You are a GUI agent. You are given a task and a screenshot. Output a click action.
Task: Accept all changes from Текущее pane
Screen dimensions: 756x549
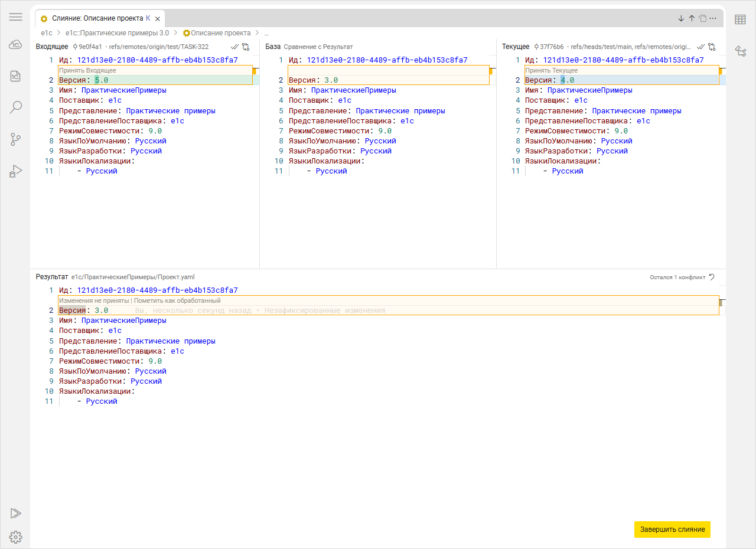coord(701,47)
